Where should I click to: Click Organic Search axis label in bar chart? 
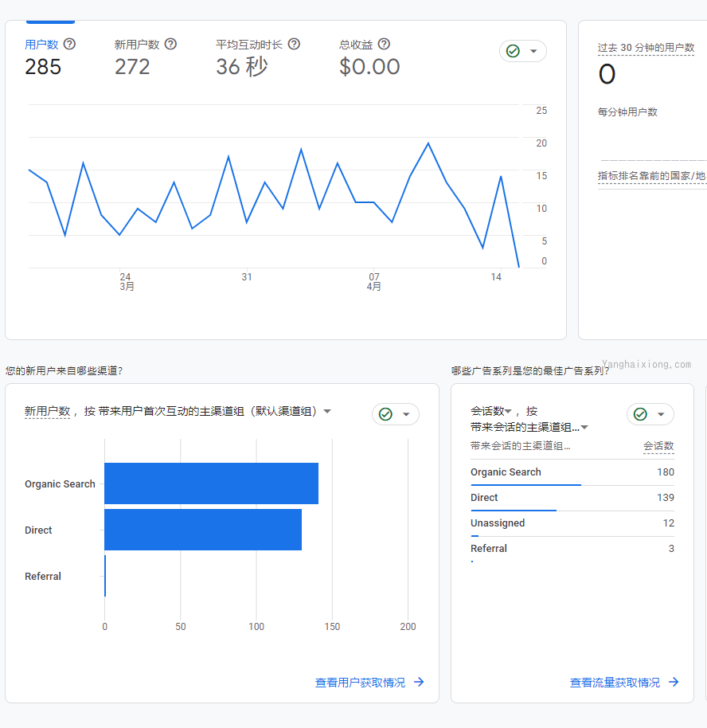pyautogui.click(x=60, y=483)
